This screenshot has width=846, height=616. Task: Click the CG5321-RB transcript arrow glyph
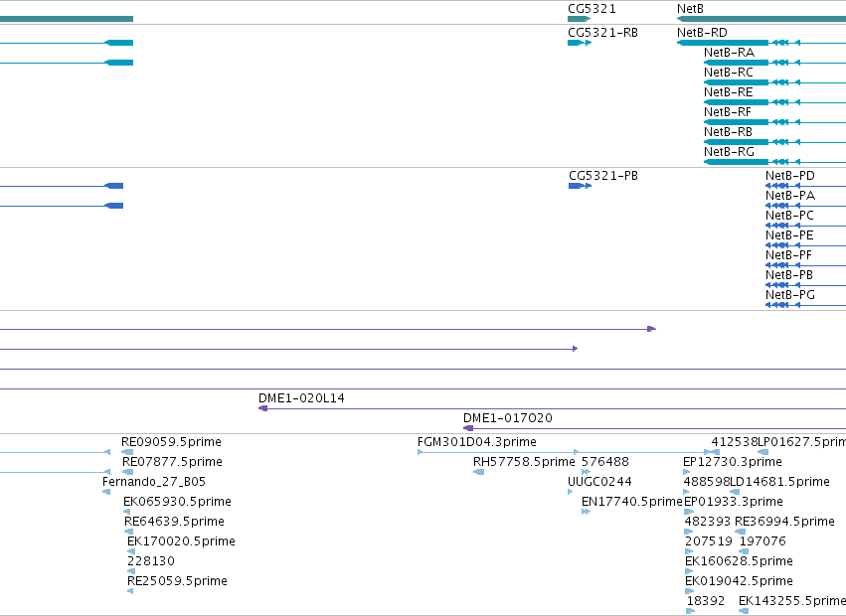click(580, 43)
